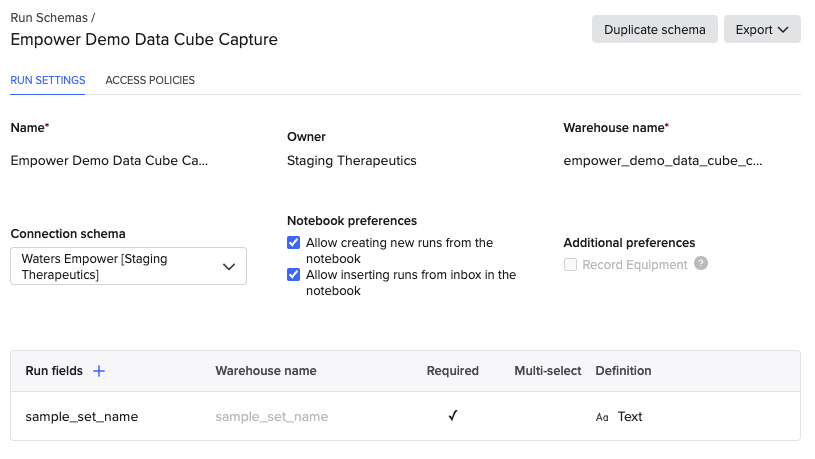
Task: Click the Duplicate schema button
Action: click(654, 29)
